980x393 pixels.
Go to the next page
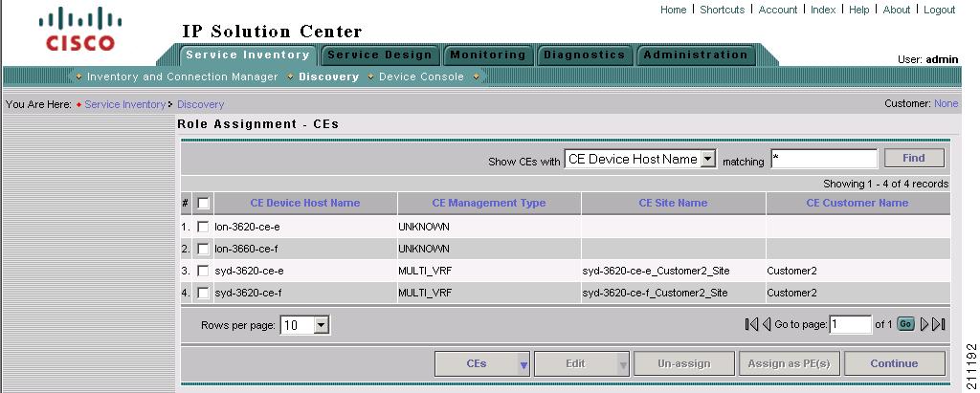(x=924, y=324)
